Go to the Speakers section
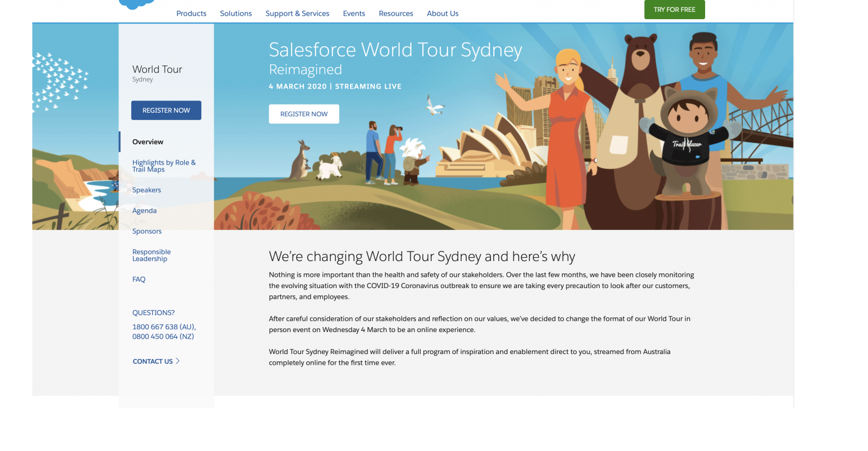868x451 pixels. (x=147, y=190)
